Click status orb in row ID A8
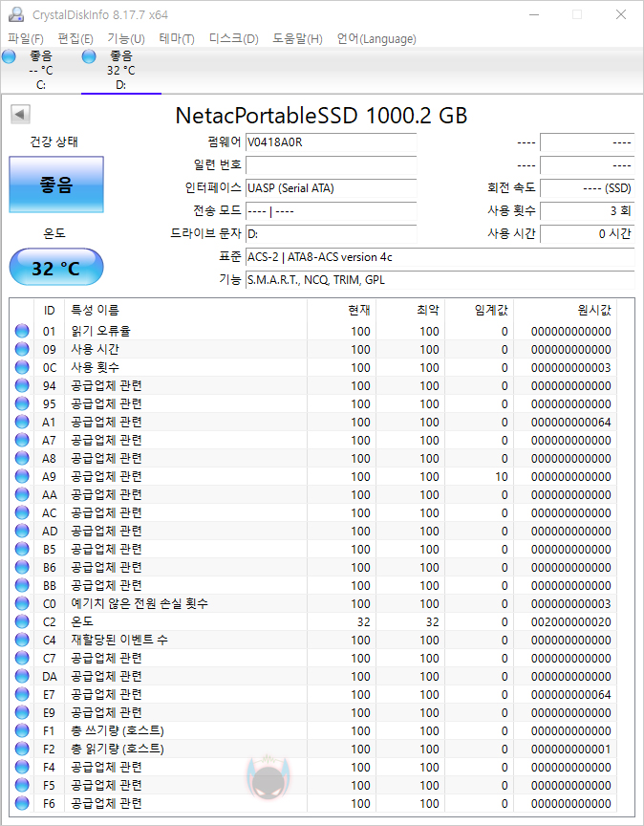 pyautogui.click(x=22, y=458)
